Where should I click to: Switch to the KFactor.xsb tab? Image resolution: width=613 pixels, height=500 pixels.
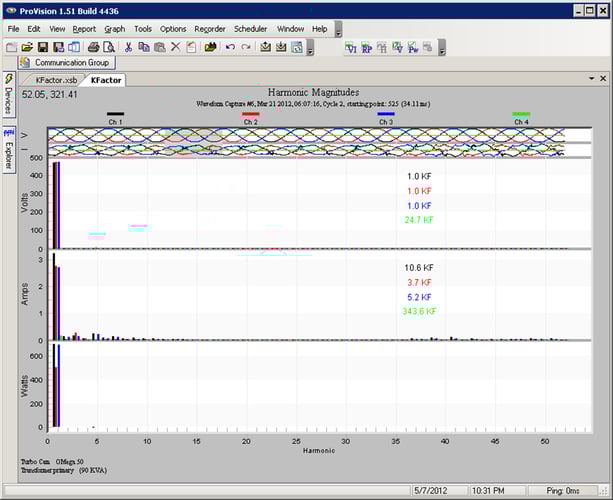(56, 80)
